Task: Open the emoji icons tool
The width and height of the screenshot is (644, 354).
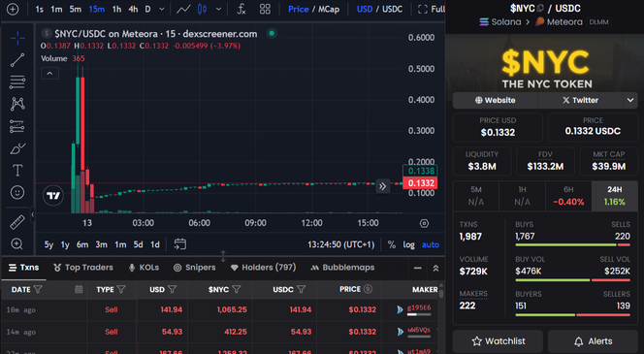Action: [x=17, y=192]
